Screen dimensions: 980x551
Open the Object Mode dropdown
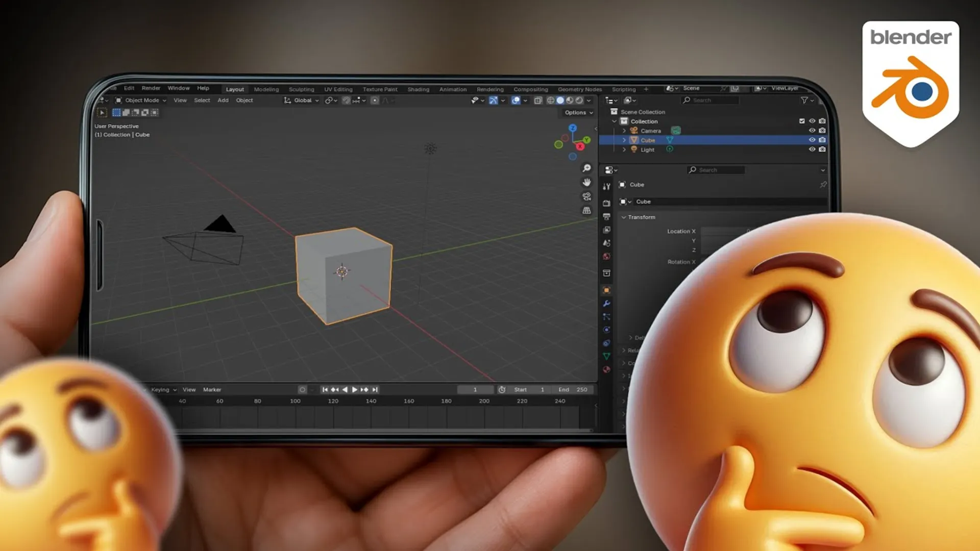[x=141, y=101]
